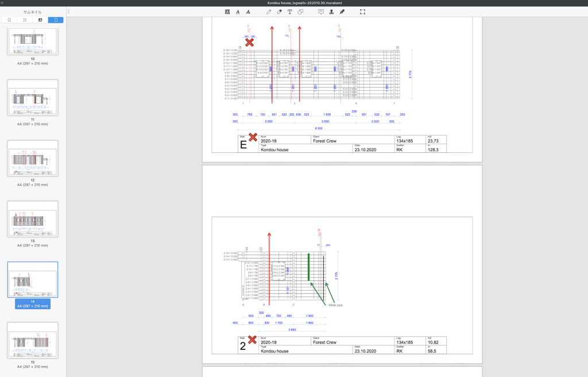Open page 13 thumbnail
Viewport: 588px width, 377px height.
(33, 219)
